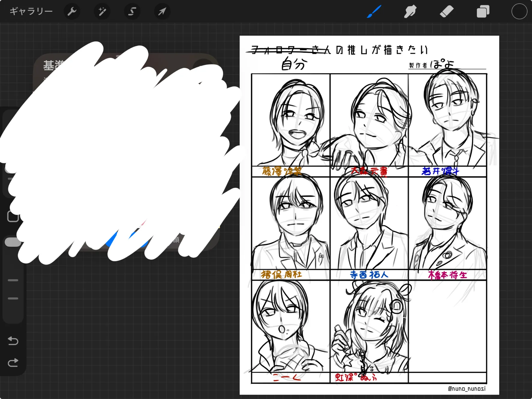Click the opacity slider handle in sidebar
The height and width of the screenshot is (399, 532).
(x=13, y=242)
